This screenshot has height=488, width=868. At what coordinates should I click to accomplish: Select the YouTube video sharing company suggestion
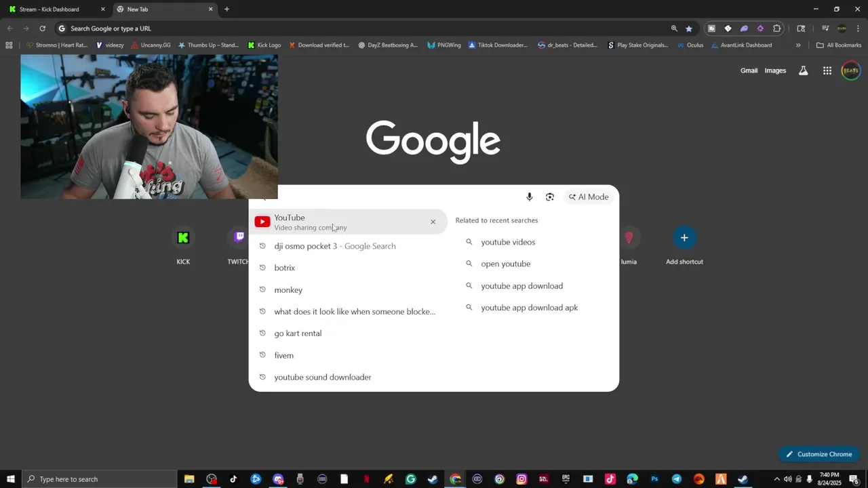coord(349,222)
